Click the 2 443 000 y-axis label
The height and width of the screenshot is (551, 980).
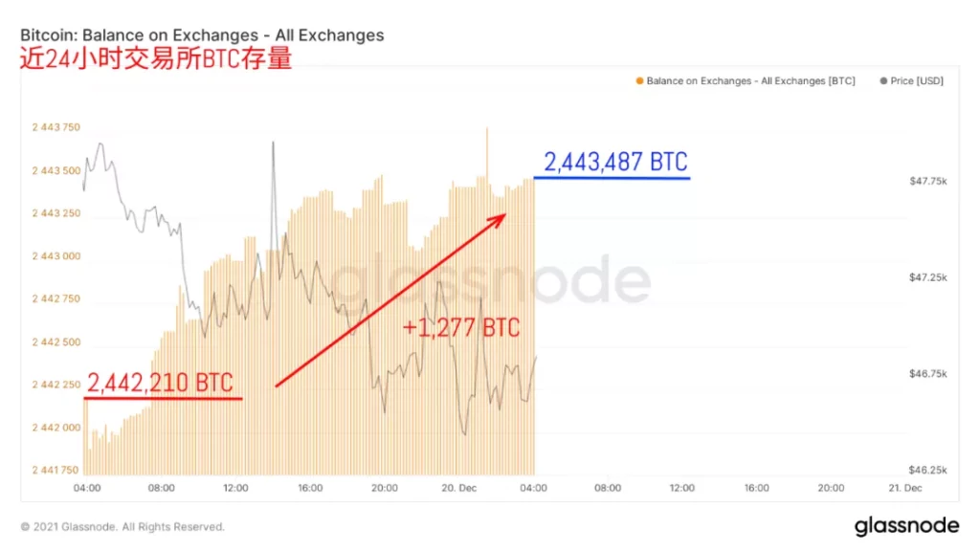pos(56,256)
